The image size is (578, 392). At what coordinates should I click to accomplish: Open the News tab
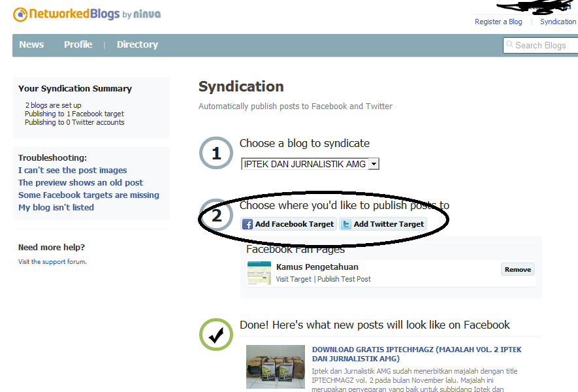[31, 44]
